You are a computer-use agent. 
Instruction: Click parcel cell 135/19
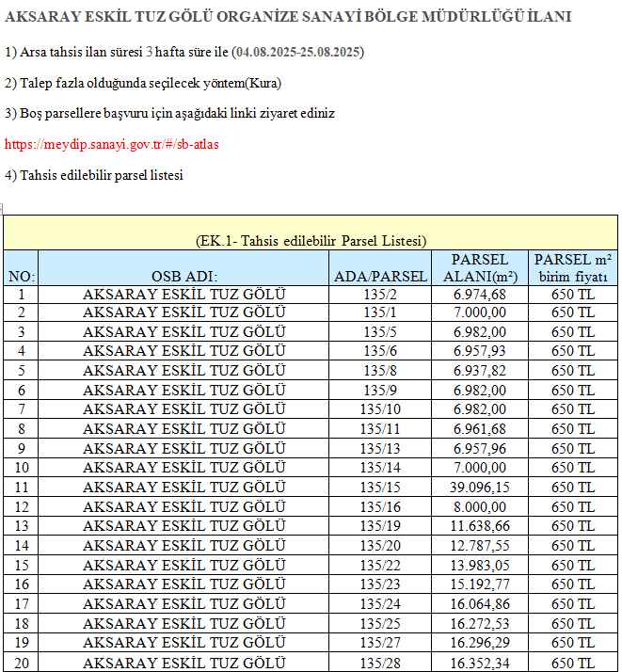point(380,525)
